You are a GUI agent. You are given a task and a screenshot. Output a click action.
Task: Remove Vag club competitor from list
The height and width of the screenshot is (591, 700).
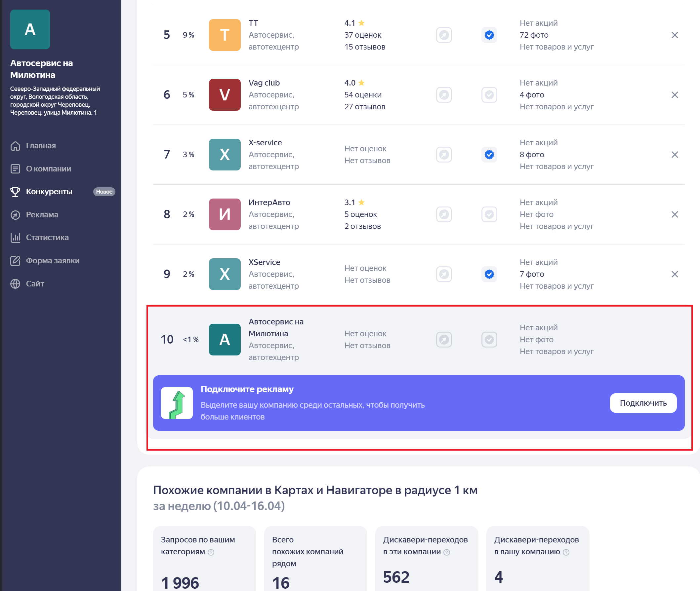675,95
